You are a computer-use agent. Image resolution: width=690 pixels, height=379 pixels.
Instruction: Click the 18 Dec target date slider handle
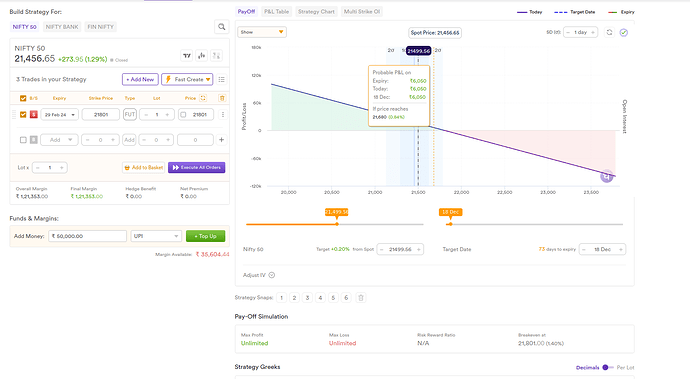[x=450, y=224]
